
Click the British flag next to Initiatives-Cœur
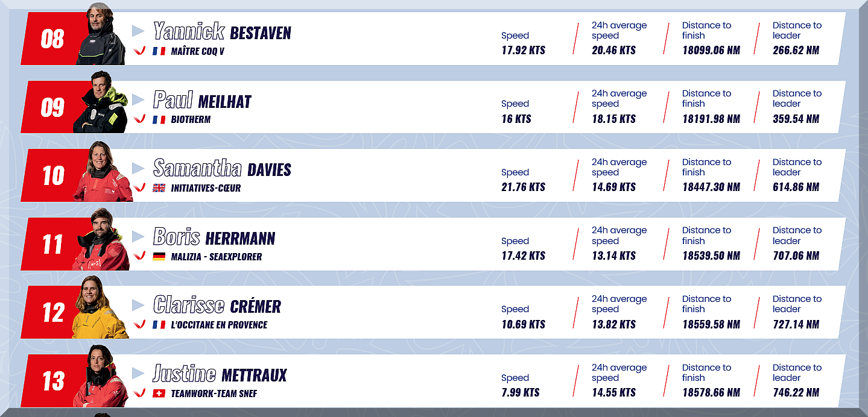point(159,188)
